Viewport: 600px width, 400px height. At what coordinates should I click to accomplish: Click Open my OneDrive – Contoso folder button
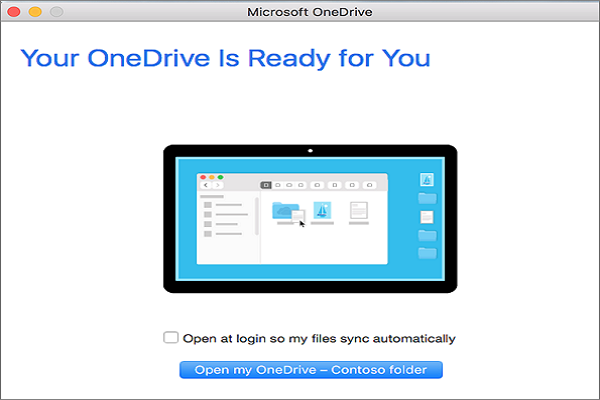click(311, 370)
